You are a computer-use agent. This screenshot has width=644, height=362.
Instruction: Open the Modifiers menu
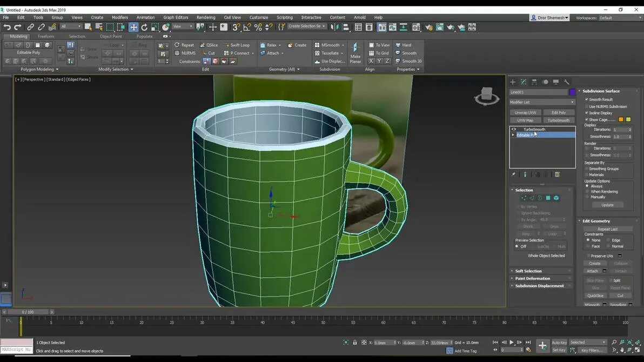[x=119, y=17]
